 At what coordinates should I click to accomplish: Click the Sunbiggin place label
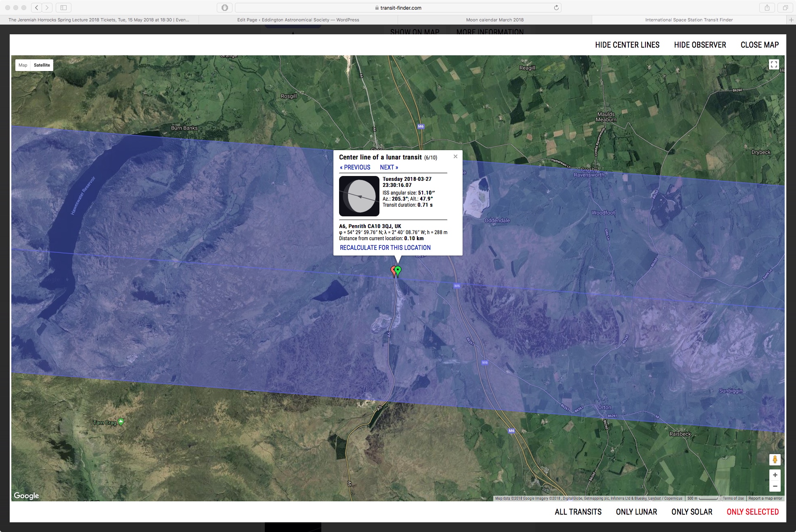(x=731, y=391)
